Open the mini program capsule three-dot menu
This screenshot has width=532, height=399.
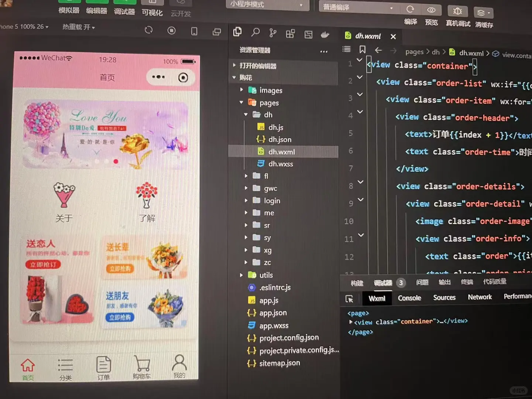point(158,77)
